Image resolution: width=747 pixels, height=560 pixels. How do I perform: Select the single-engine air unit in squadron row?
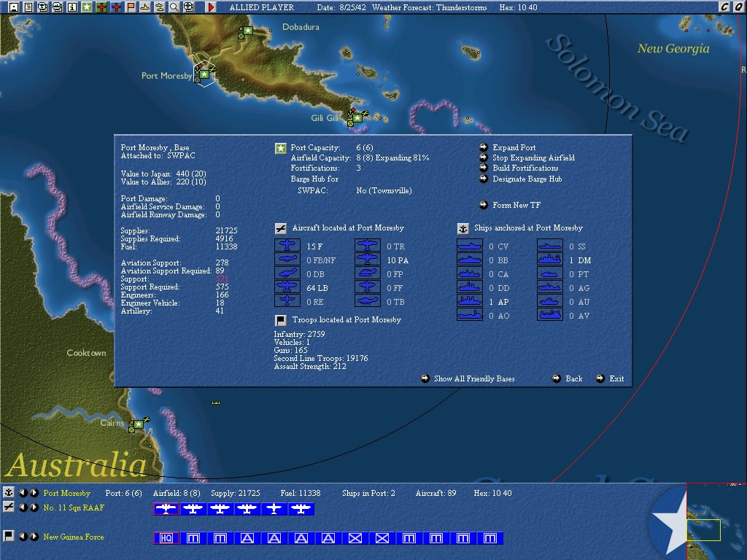274,509
